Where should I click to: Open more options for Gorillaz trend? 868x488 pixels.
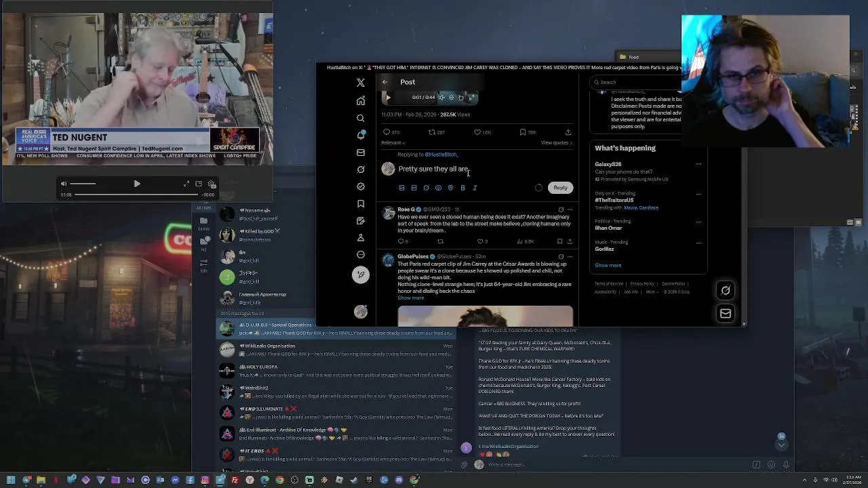tap(698, 243)
